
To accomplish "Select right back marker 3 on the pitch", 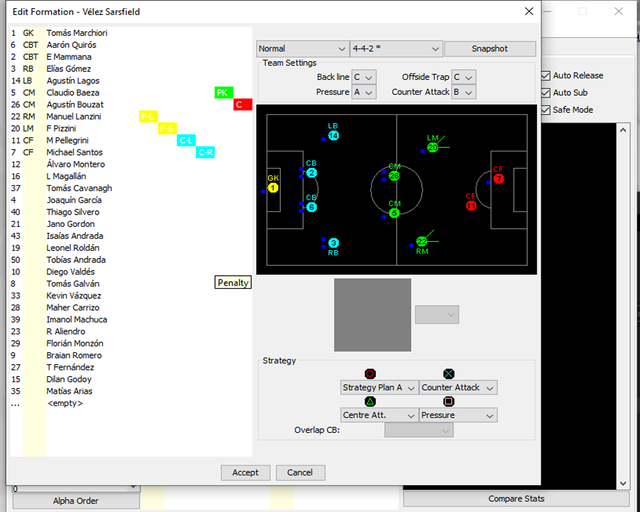I will 333,243.
